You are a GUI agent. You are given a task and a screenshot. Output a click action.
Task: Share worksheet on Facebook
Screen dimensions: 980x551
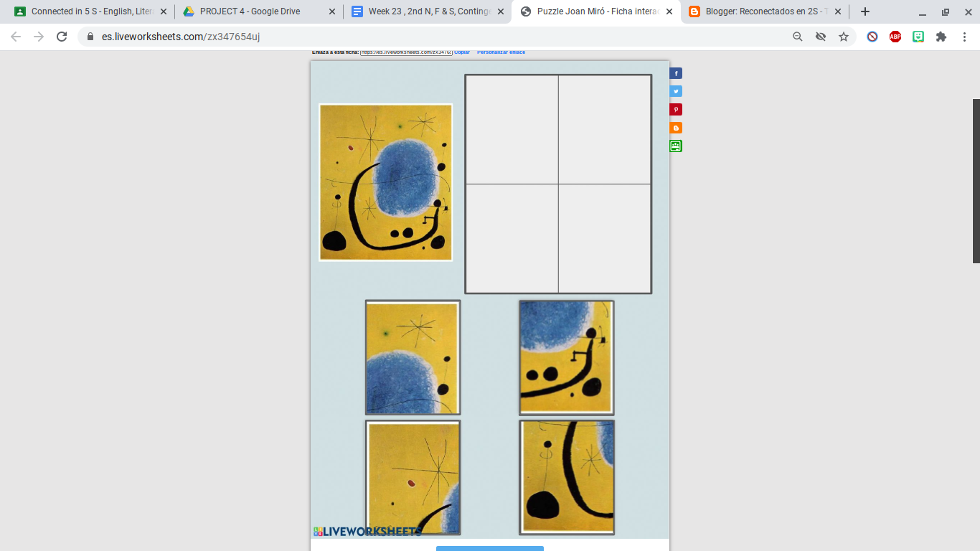coord(676,73)
